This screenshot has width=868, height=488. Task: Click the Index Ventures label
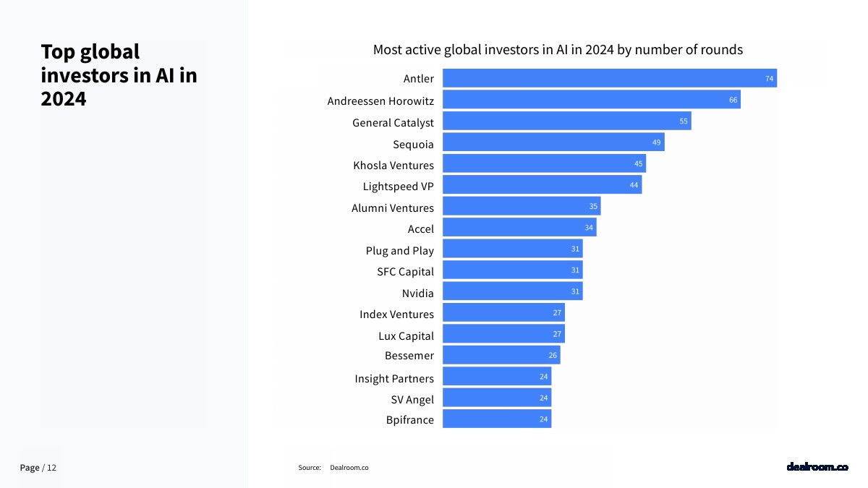click(396, 314)
